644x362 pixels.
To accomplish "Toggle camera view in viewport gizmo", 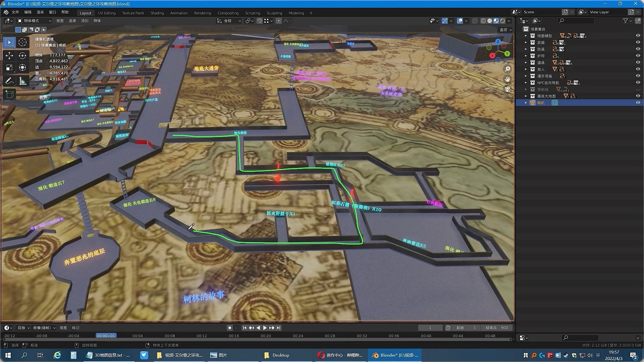I will tap(507, 89).
